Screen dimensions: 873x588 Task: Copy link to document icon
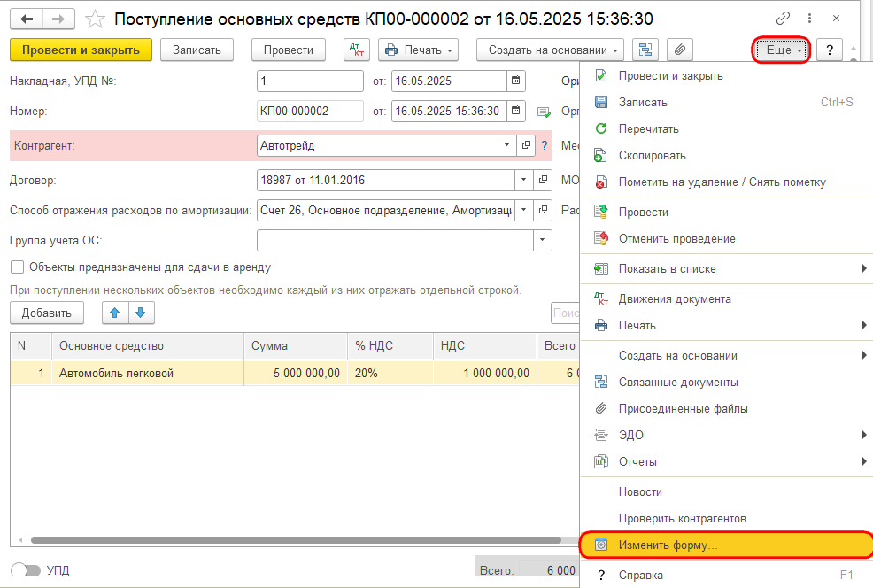[783, 19]
